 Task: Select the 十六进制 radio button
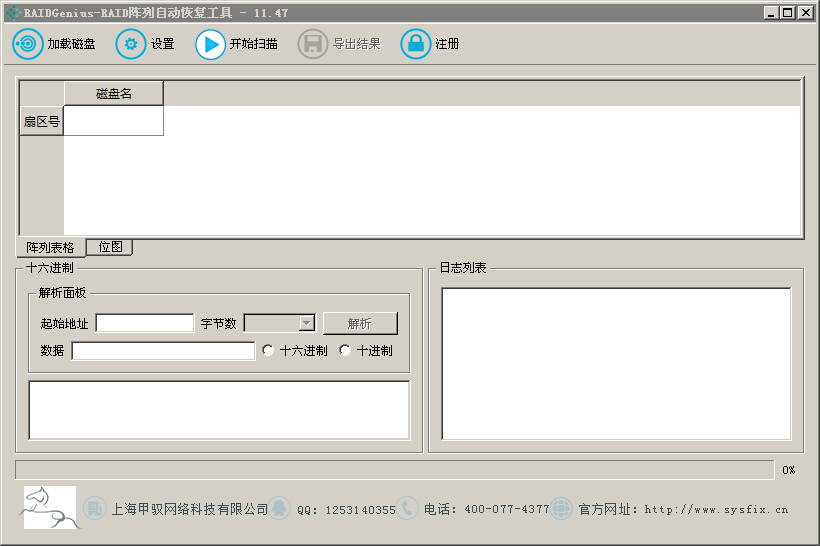268,350
